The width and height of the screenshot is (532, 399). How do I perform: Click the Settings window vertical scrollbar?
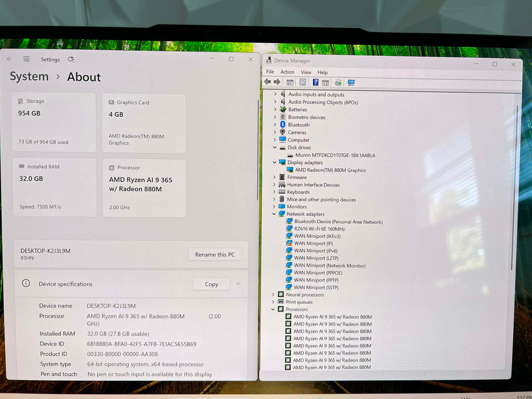pos(258,149)
